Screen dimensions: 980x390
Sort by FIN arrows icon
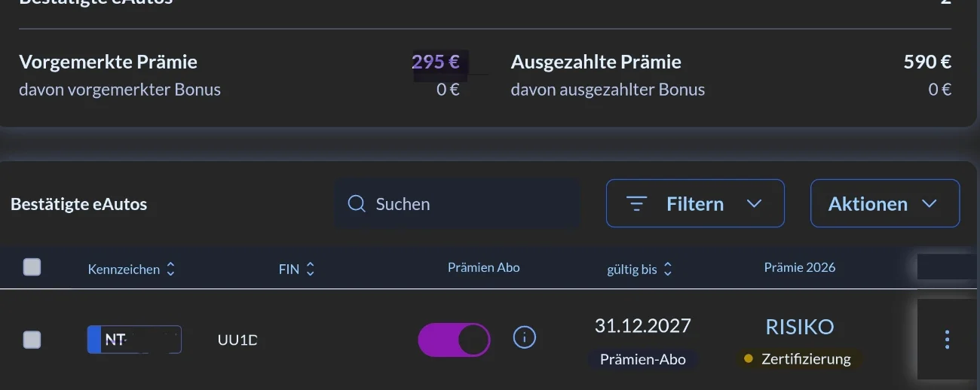pos(310,269)
